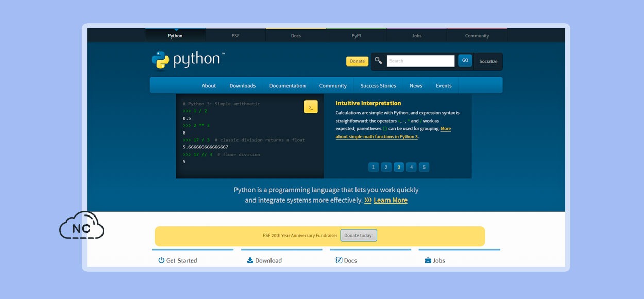Open the Documentation menu
This screenshot has width=644, height=299.
[x=287, y=86]
